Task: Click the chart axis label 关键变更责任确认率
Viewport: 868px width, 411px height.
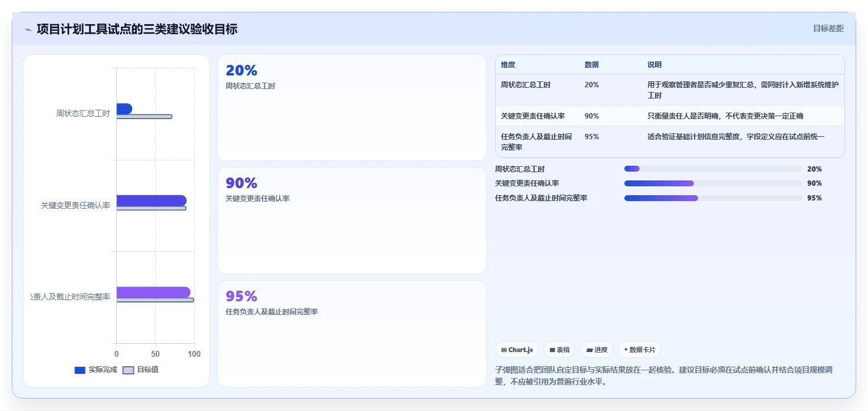Action: coord(76,206)
